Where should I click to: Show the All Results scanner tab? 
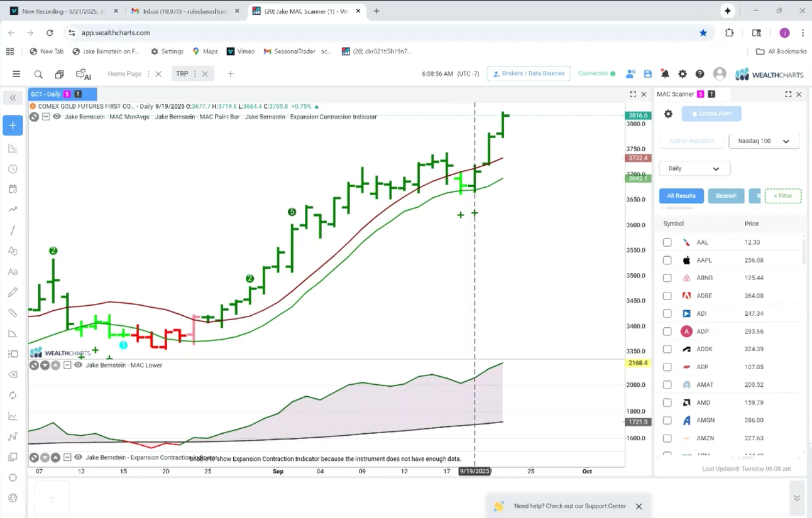tap(681, 196)
